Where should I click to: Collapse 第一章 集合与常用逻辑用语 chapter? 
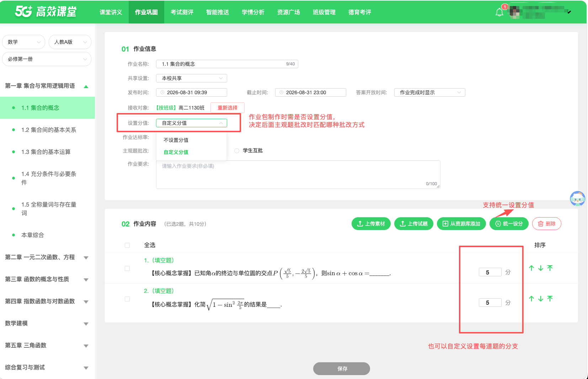tap(86, 86)
